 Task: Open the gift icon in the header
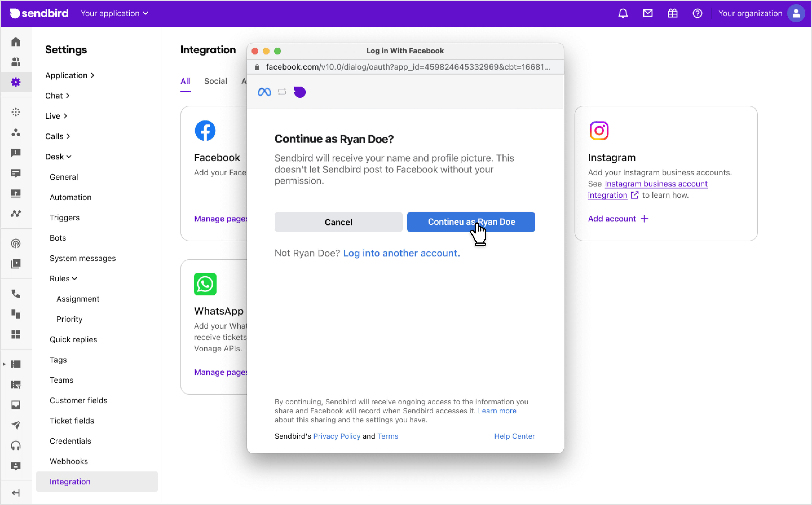click(672, 13)
